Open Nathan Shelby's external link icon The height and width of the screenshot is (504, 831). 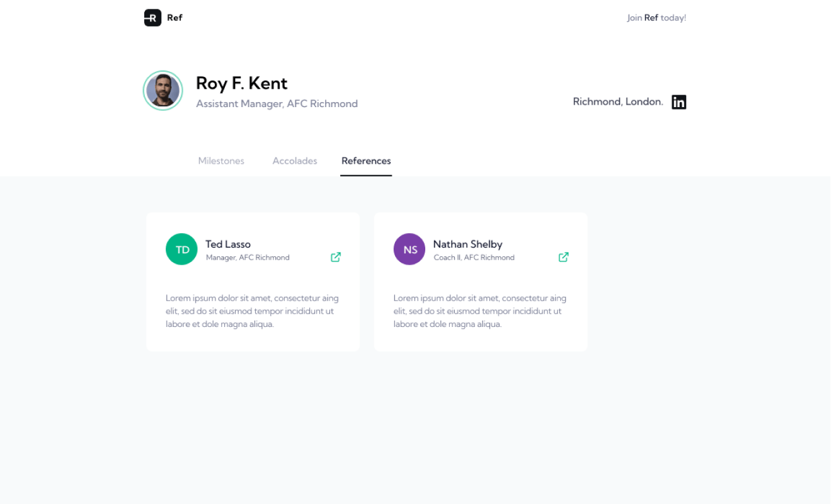point(563,257)
